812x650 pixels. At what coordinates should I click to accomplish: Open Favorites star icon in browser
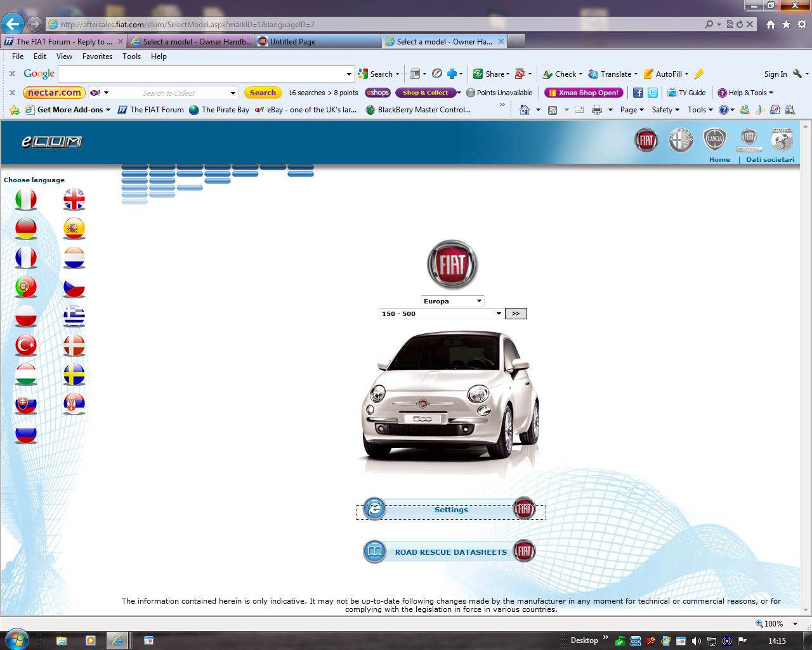(x=786, y=24)
